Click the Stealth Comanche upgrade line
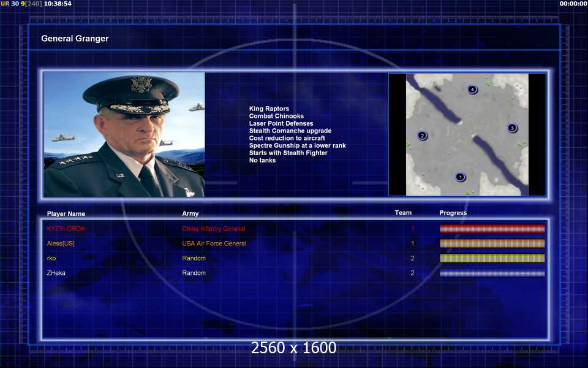This screenshot has height=368, width=588. pos(290,131)
